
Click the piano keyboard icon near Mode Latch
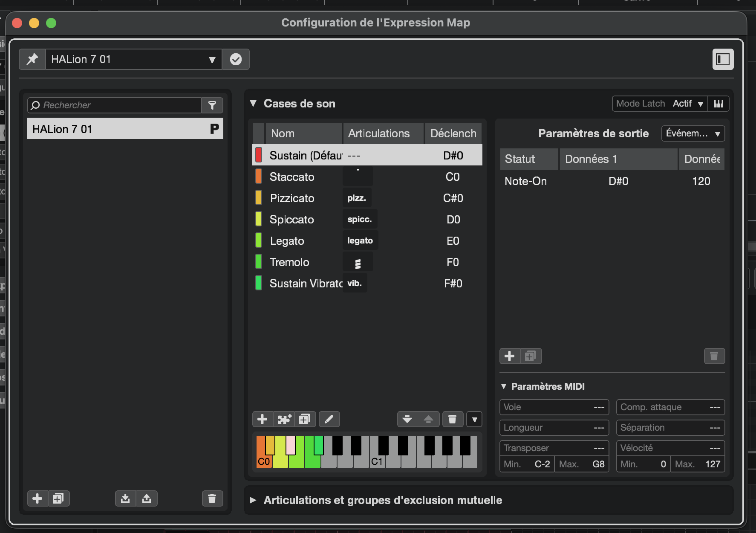718,104
